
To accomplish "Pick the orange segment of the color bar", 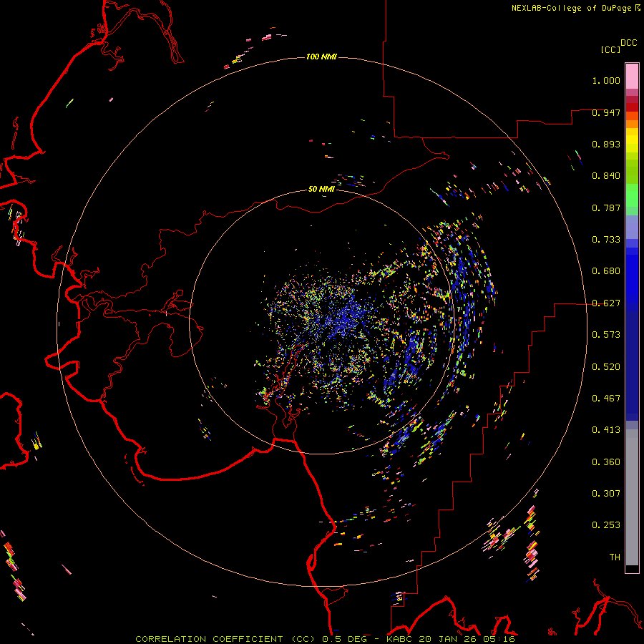I will click(x=632, y=123).
